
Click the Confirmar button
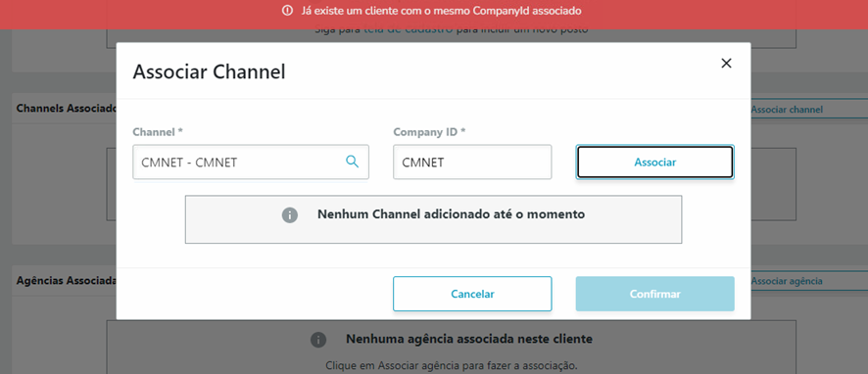point(654,294)
